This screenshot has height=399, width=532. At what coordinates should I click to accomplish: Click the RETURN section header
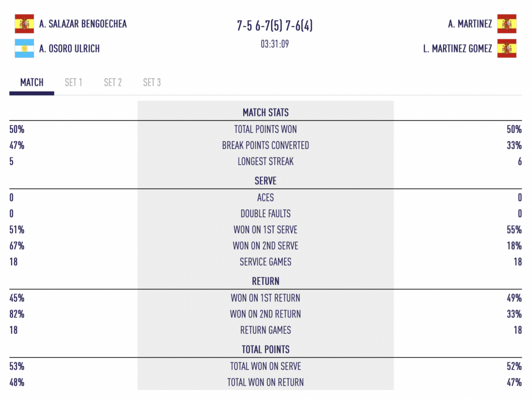(x=265, y=281)
